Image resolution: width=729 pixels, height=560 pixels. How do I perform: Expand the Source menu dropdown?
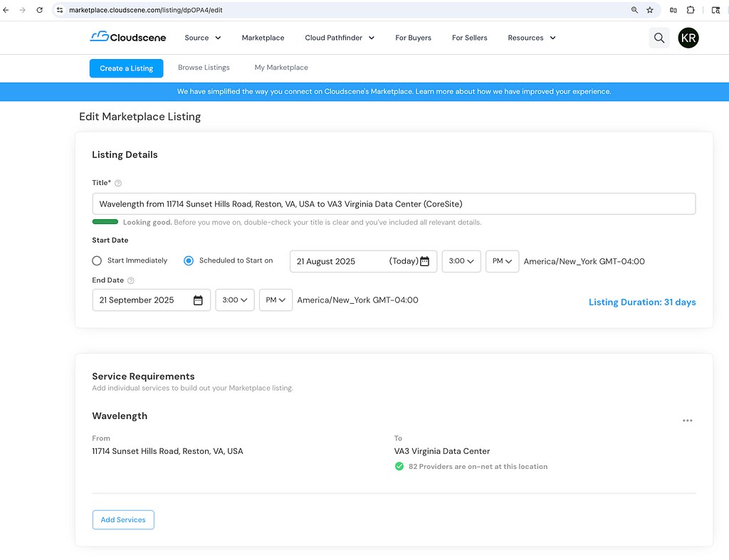[x=203, y=38]
